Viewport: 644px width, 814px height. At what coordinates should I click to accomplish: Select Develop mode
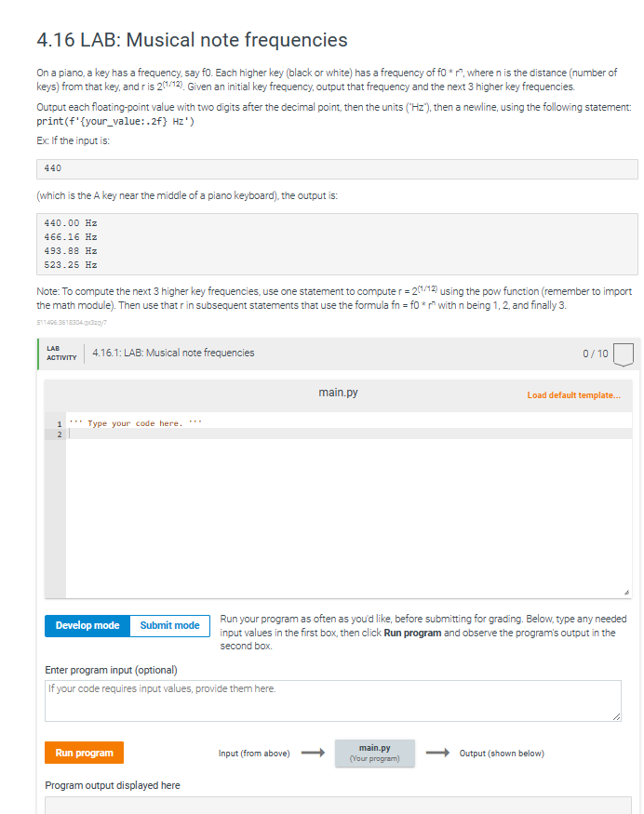point(87,626)
